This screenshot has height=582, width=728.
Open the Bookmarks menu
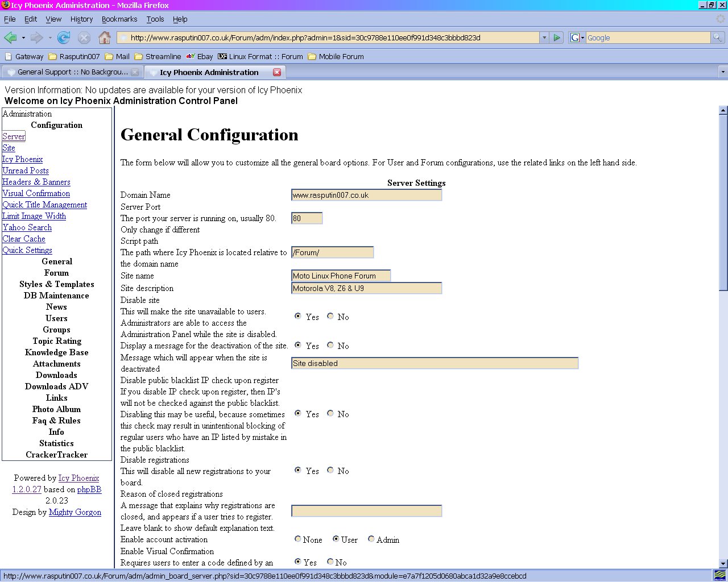tap(119, 19)
